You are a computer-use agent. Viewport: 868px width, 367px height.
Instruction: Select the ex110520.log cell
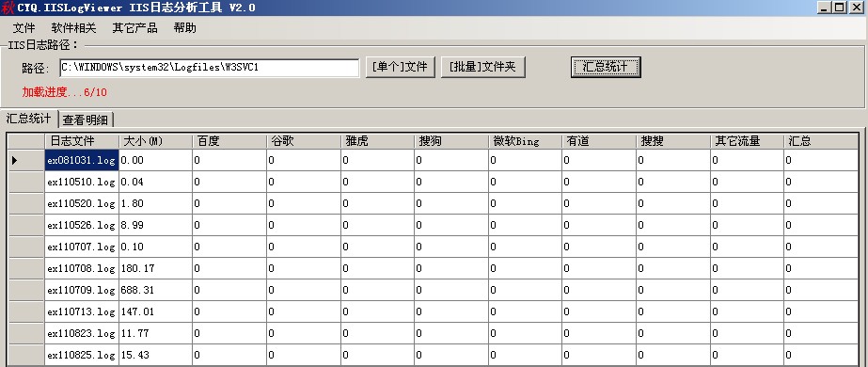point(82,203)
